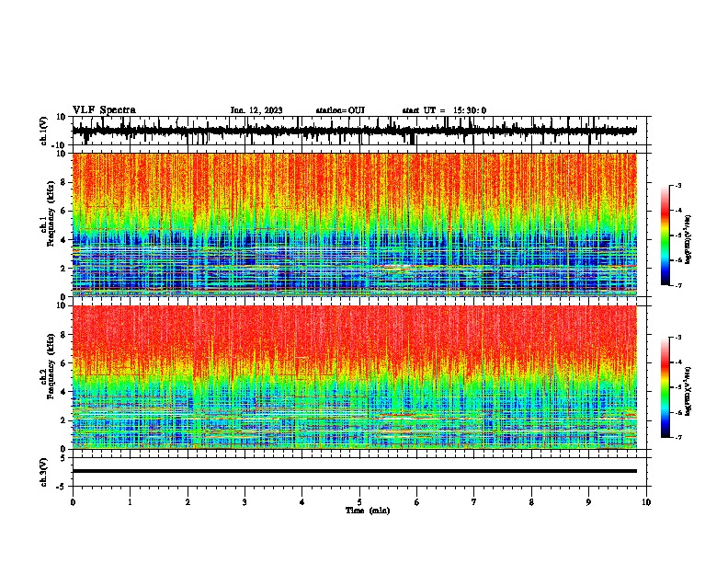
Task: Click the "-5" tick on ch.1 colorbar
Action: pos(677,236)
